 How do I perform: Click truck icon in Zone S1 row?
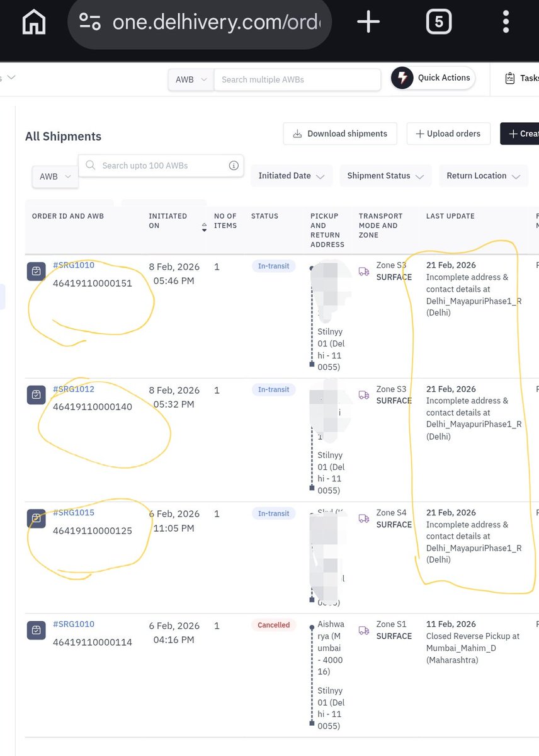coord(364,630)
